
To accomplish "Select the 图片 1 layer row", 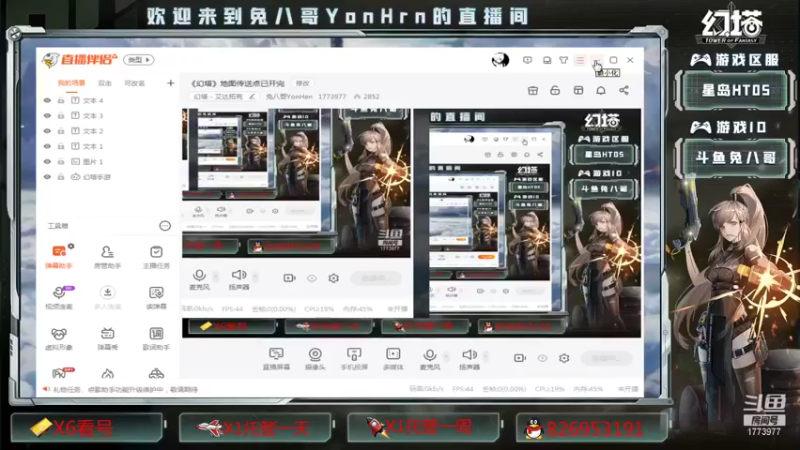I will click(109, 162).
